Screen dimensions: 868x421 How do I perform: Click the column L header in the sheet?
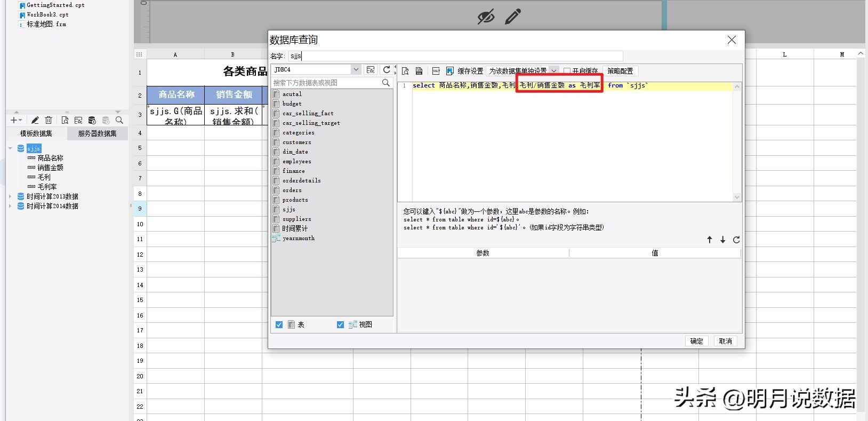[785, 54]
